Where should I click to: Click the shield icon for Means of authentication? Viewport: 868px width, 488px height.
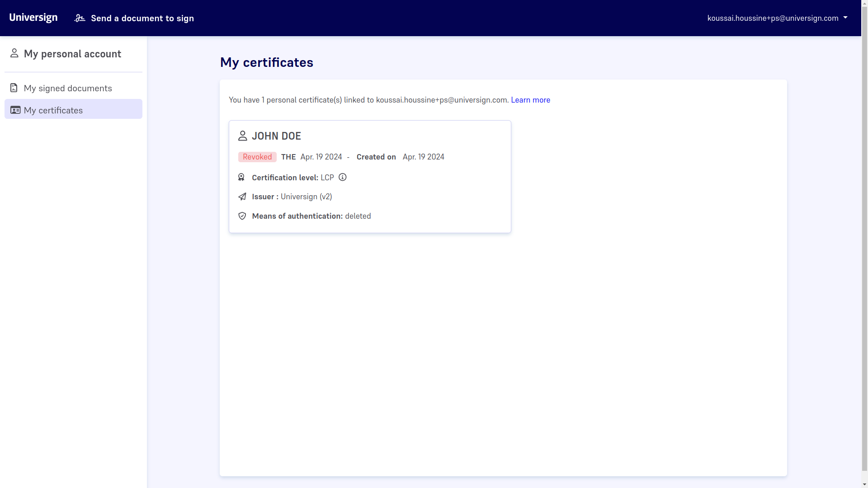point(242,216)
